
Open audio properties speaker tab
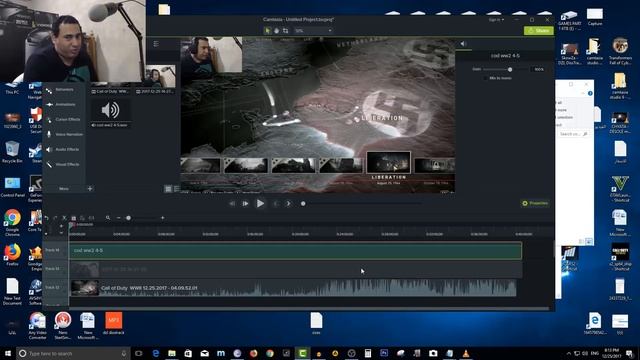tap(463, 44)
